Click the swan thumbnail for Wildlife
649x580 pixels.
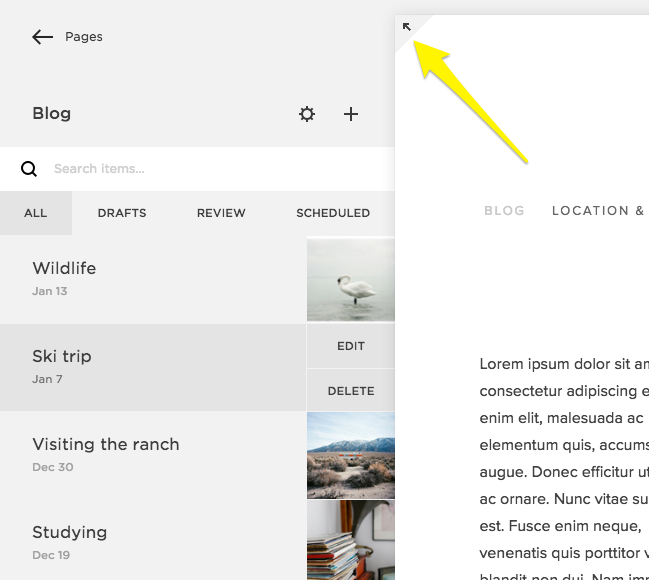[x=350, y=279]
